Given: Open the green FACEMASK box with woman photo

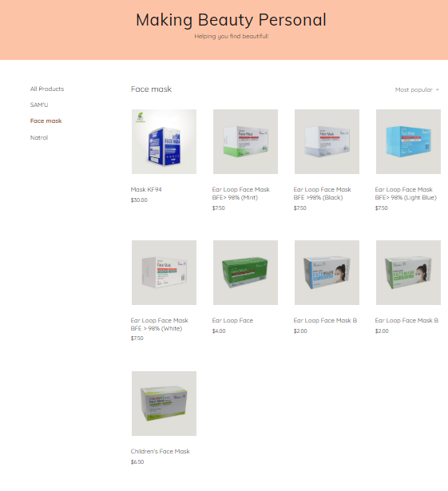Looking at the screenshot, I should pos(408,272).
